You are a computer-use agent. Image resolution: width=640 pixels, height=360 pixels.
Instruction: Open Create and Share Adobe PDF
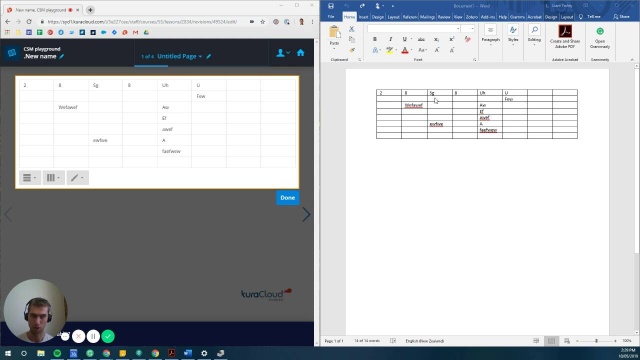point(565,37)
